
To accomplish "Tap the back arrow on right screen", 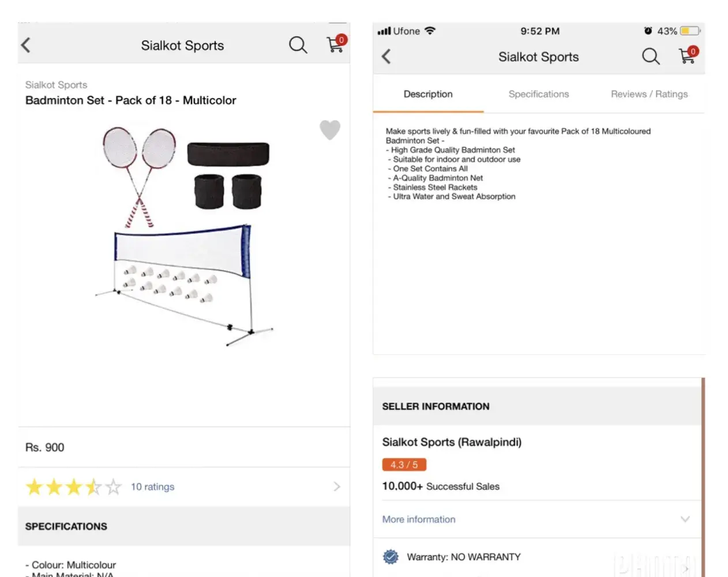I will tap(386, 57).
